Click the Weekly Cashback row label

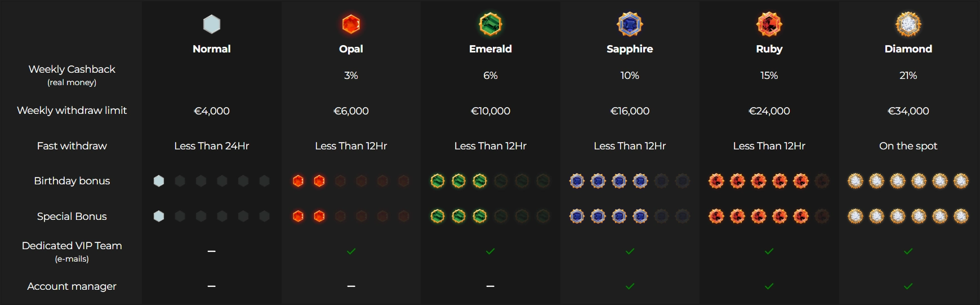[72, 75]
